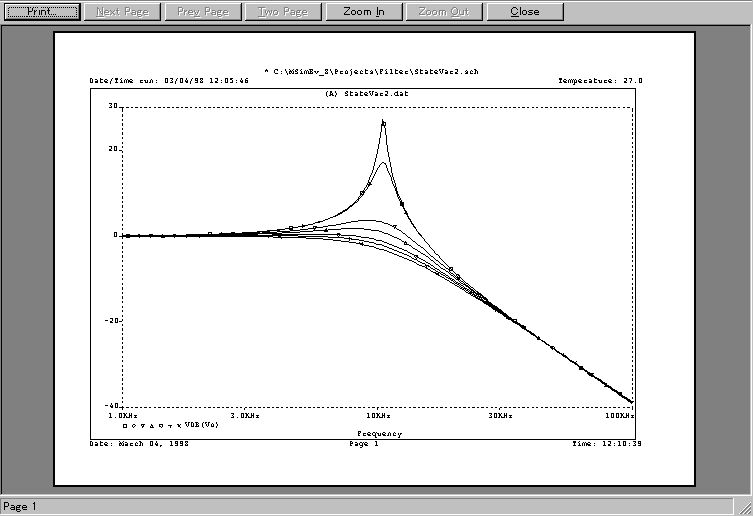This screenshot has height=516, width=753.
Task: Click the 100KHz label on the x-axis
Action: [x=620, y=414]
